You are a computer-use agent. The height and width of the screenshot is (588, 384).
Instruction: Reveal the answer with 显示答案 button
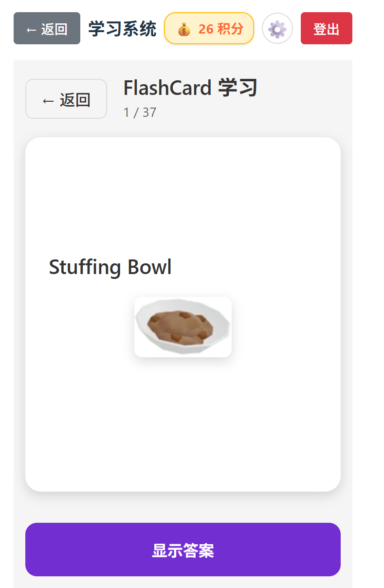pos(183,550)
